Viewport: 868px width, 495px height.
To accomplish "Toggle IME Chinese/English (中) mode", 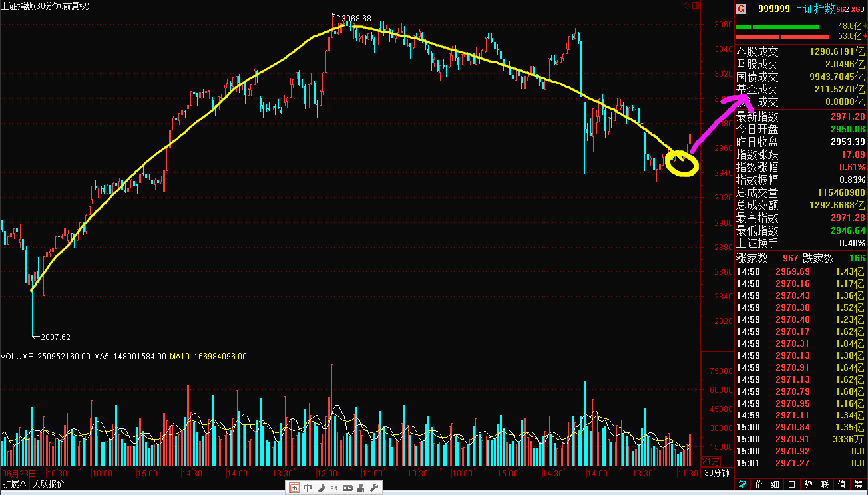I will [x=308, y=488].
